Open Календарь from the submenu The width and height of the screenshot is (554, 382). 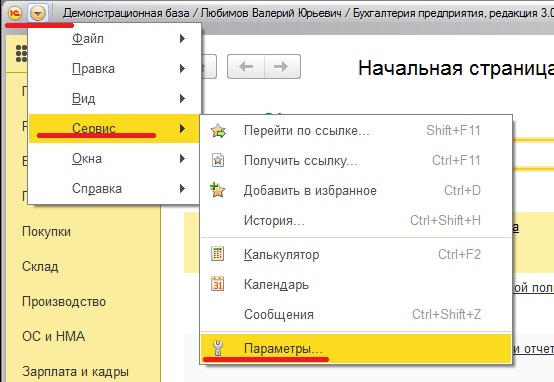(x=356, y=284)
